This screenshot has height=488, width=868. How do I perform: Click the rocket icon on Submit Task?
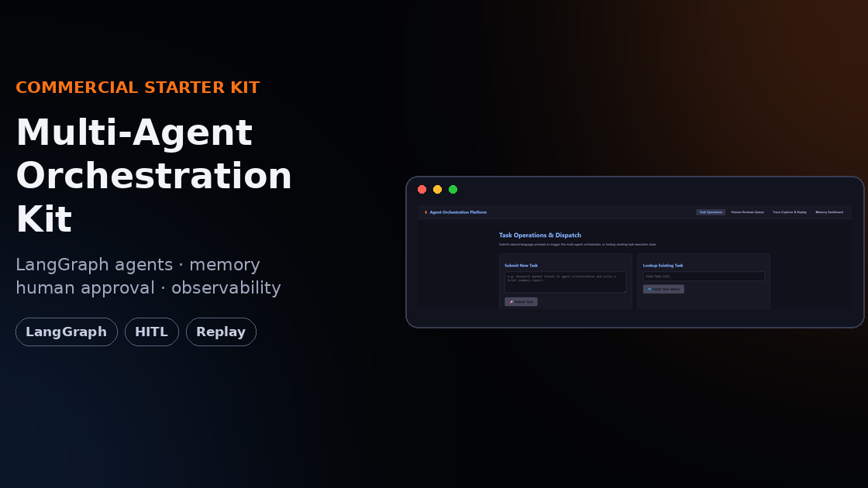[x=511, y=302]
